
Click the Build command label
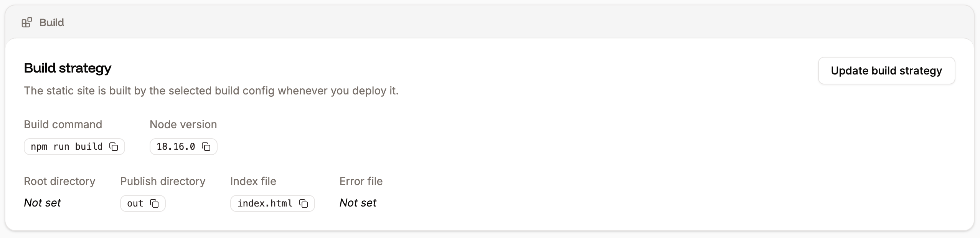(63, 124)
